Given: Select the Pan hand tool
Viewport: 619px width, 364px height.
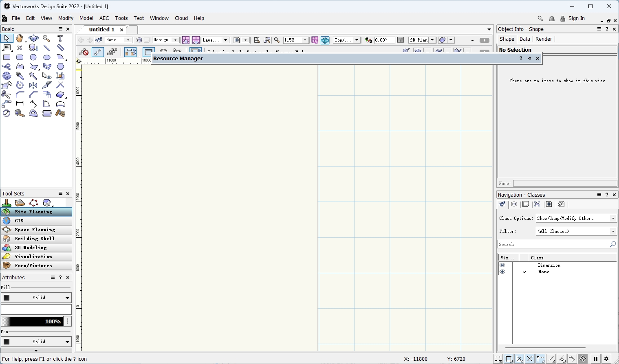Looking at the screenshot, I should tap(20, 39).
